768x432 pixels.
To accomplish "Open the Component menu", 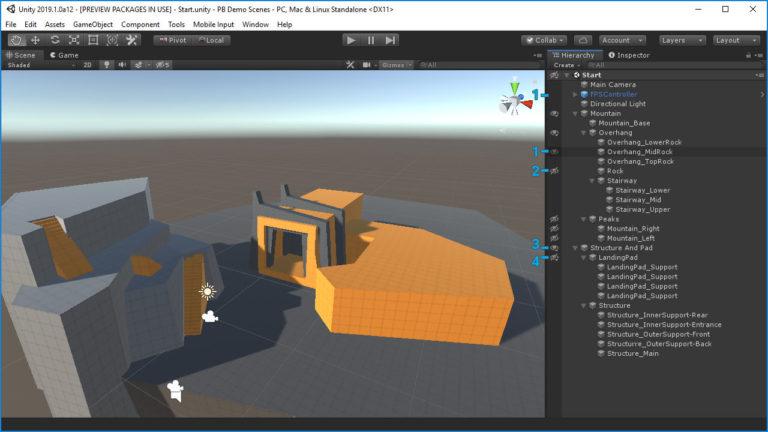I will (140, 24).
